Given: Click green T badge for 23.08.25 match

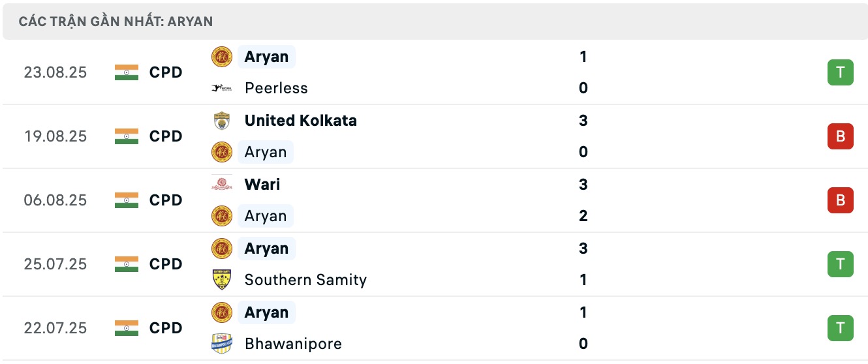Looking at the screenshot, I should pos(840,72).
